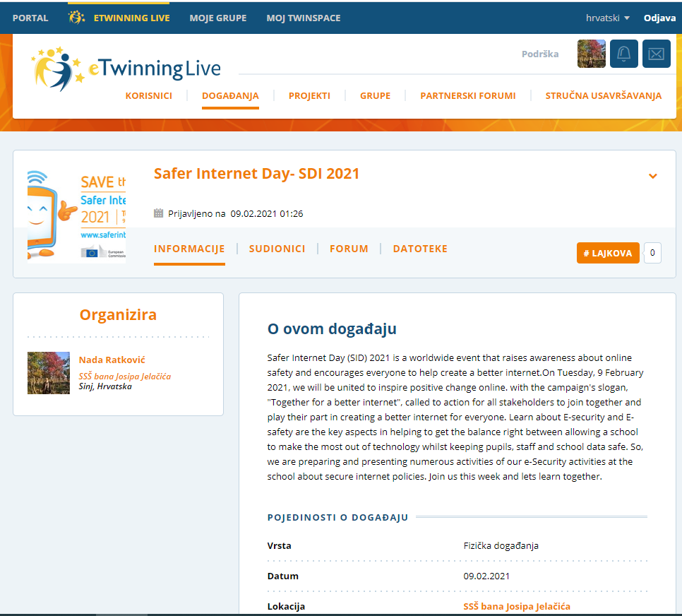
Task: Open the profile picture in the header
Action: coord(591,54)
